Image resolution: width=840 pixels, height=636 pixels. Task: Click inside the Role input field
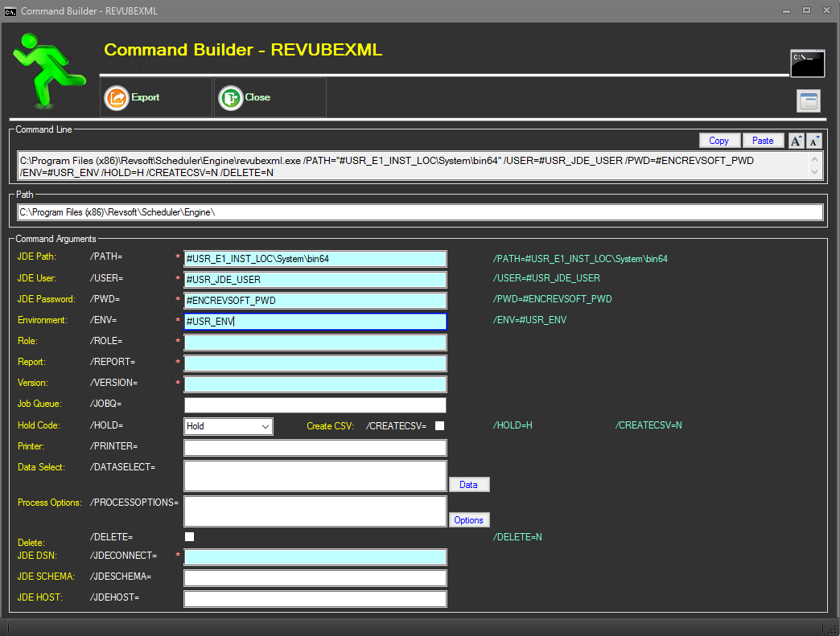pyautogui.click(x=314, y=342)
